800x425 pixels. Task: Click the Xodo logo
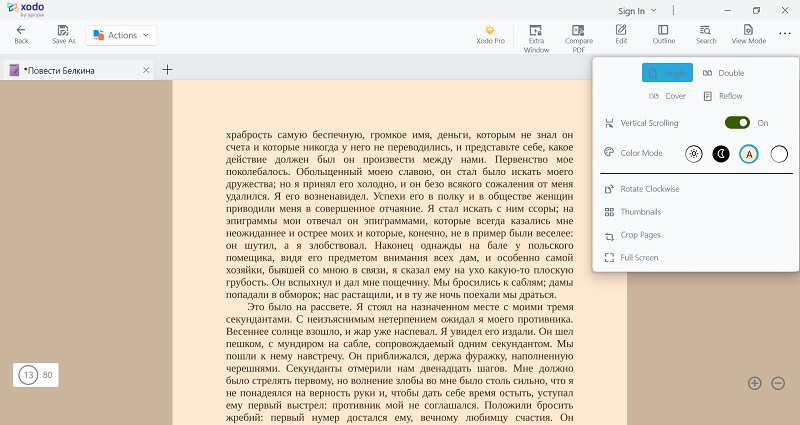(26, 9)
